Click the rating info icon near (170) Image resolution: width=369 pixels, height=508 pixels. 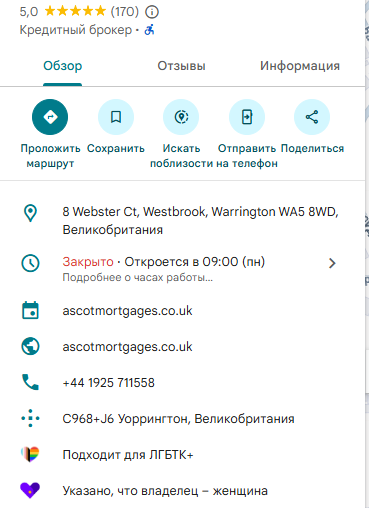pyautogui.click(x=152, y=12)
